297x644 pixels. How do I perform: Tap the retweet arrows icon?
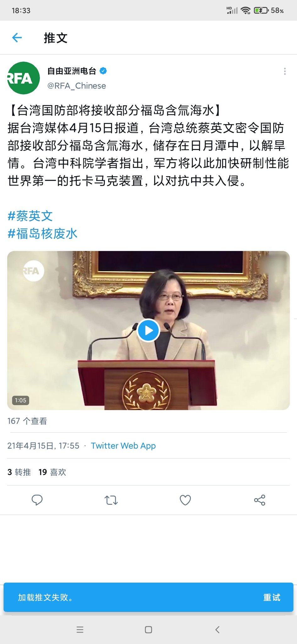[111, 500]
